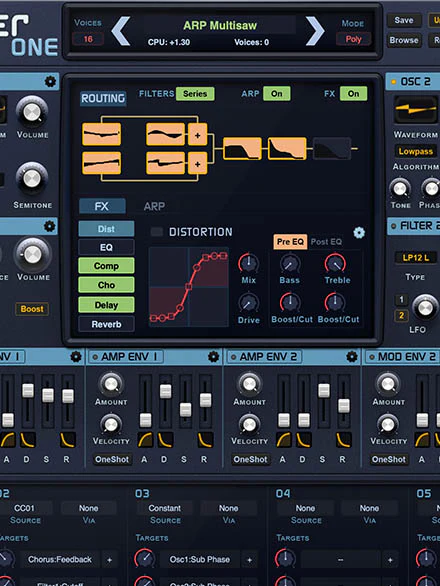Screen dimensions: 440x586
Task: Click AMP ENV 1 attack curve icon
Action: 145,440
